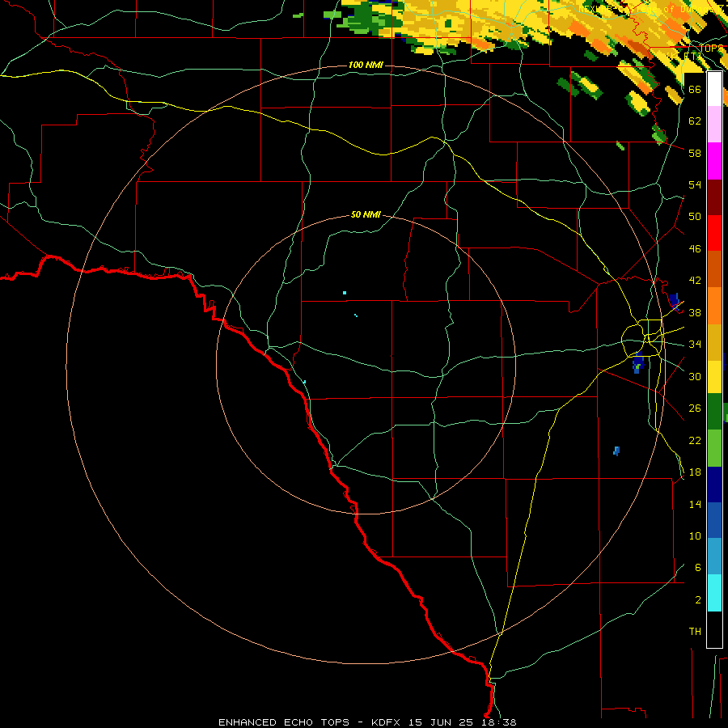Image resolution: width=728 pixels, height=728 pixels.
Task: Click the legend value "18"
Action: pyautogui.click(x=695, y=472)
